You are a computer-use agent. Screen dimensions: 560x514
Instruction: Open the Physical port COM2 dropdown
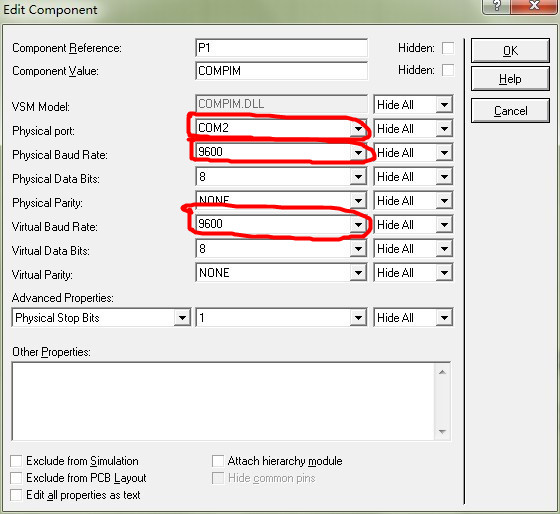[x=358, y=128]
